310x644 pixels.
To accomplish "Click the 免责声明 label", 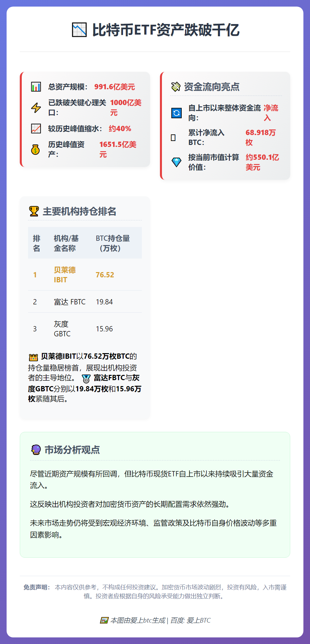I will (x=36, y=587).
